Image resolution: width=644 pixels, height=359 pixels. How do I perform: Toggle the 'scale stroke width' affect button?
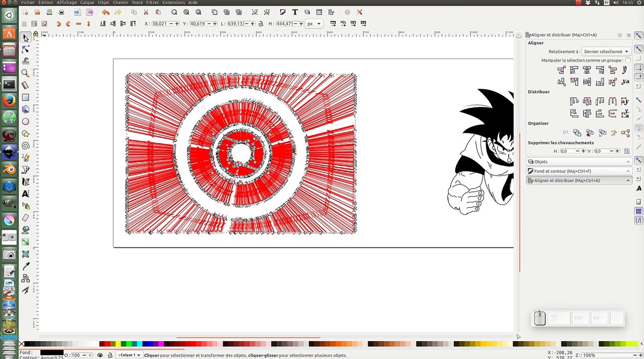click(x=332, y=24)
